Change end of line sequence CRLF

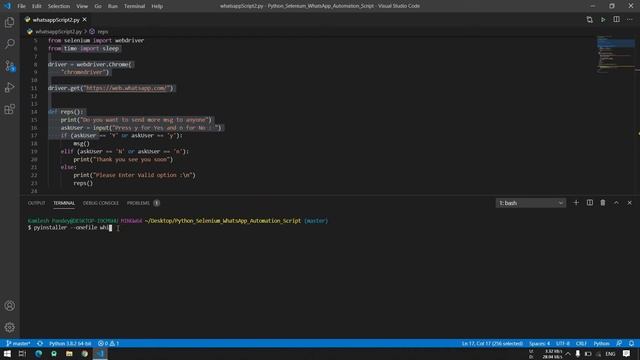click(581, 343)
